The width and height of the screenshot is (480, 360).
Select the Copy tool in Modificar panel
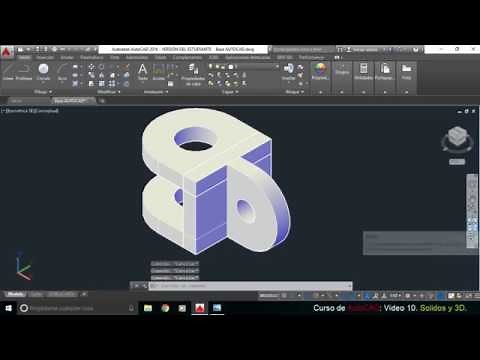91,75
